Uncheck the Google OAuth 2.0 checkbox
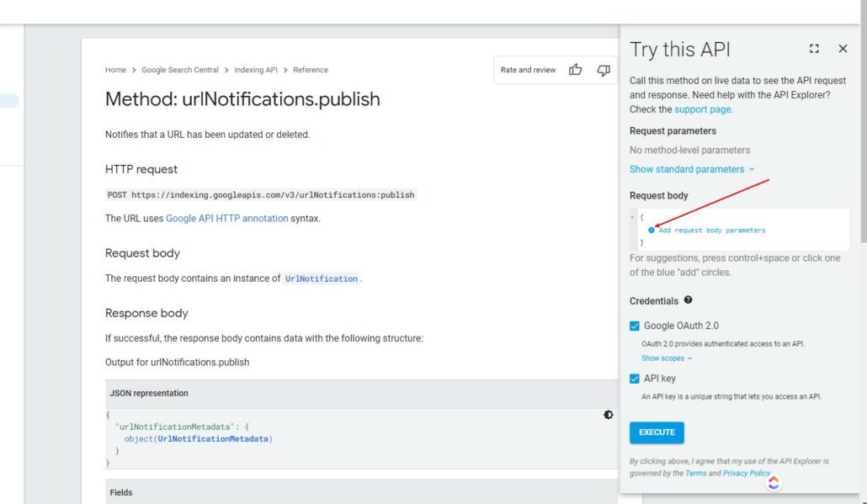This screenshot has width=867, height=504. [635, 326]
